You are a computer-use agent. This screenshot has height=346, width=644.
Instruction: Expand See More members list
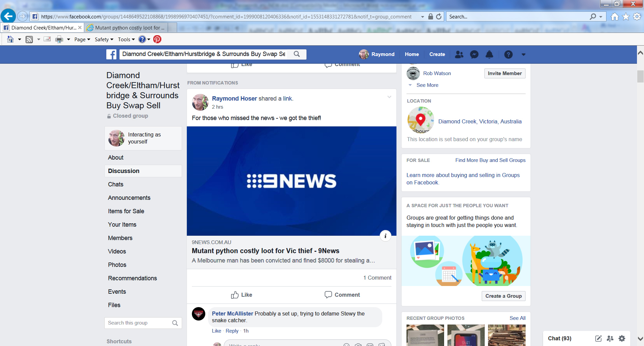427,85
